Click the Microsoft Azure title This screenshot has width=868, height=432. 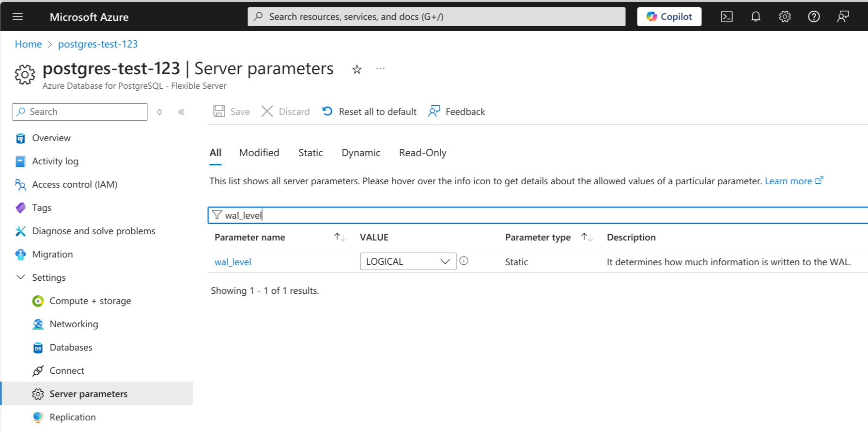pyautogui.click(x=89, y=17)
